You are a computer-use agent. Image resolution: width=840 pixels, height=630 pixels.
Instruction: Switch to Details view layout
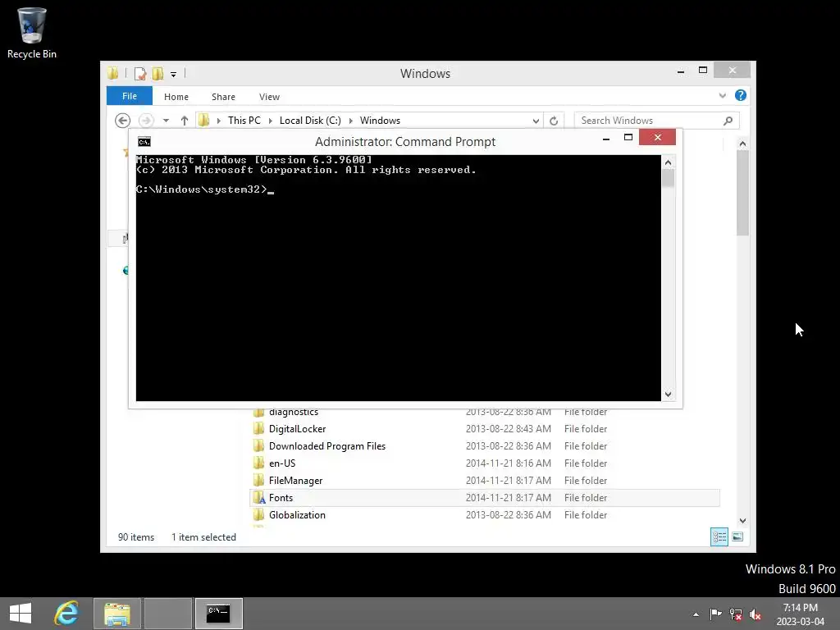coord(719,536)
